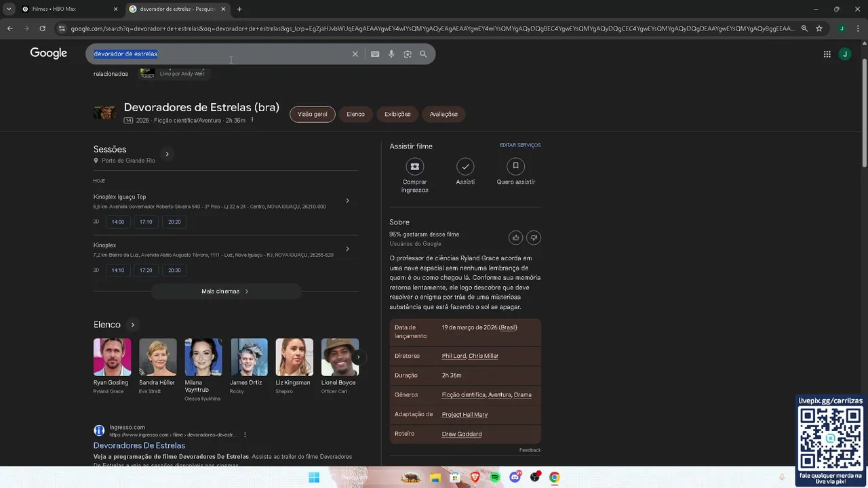This screenshot has width=868, height=488.
Task: Open Brave browser from the taskbar
Action: click(475, 478)
